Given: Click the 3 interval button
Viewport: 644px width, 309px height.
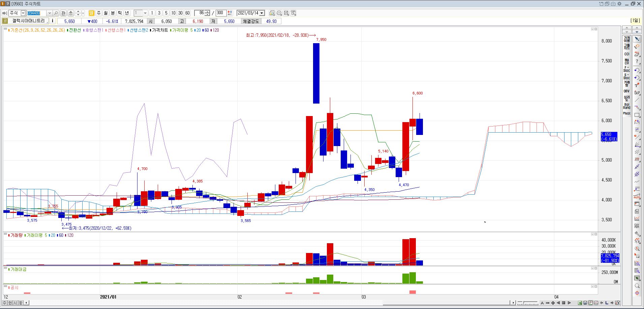Looking at the screenshot, I should coord(159,13).
